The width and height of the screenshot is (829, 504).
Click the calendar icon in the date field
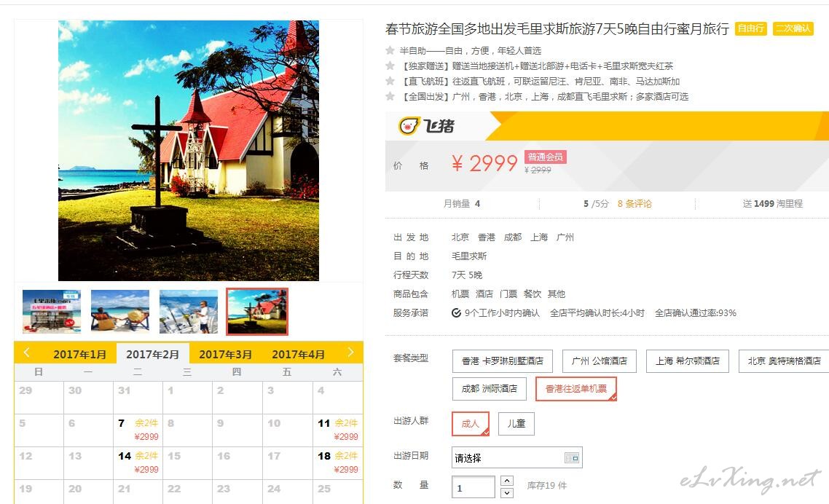click(572, 457)
